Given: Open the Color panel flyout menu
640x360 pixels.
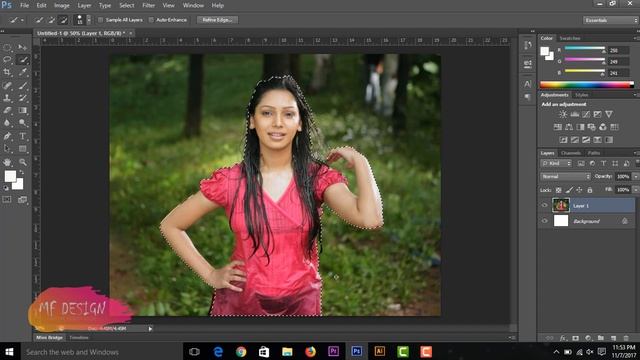Looking at the screenshot, I should tap(636, 38).
